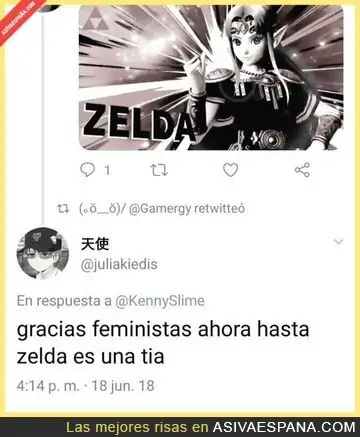Click the tweet timestamp 4:14 p. m.
The width and height of the screenshot is (360, 437).
[x=48, y=386]
